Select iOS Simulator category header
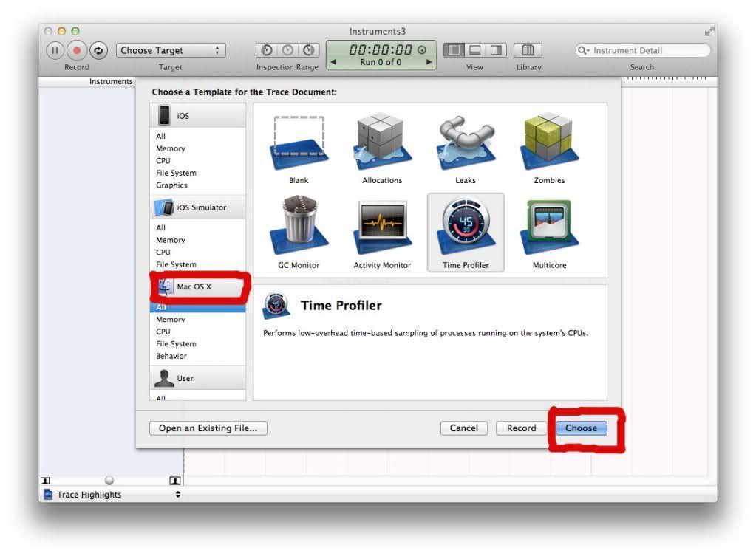This screenshot has height=556, width=756. [x=197, y=207]
